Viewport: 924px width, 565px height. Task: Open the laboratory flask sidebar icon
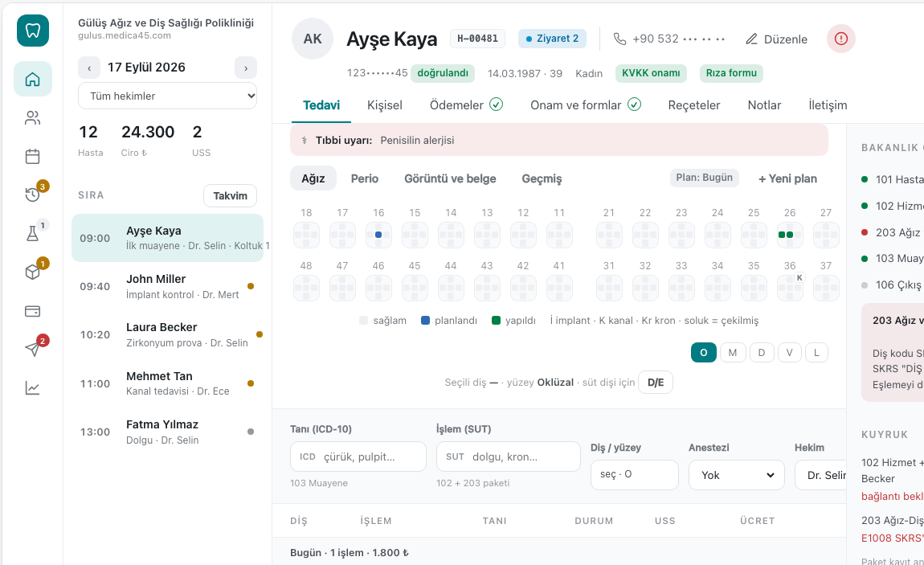33,233
